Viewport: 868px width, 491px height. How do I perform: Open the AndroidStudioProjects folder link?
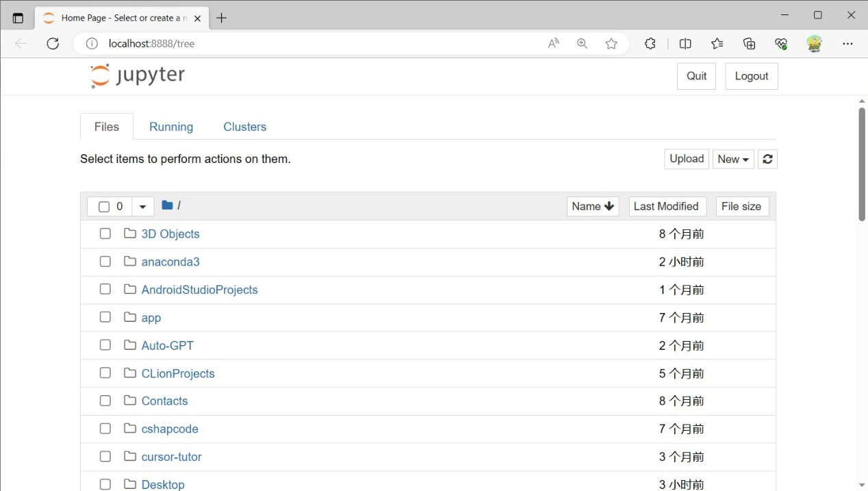[199, 290]
